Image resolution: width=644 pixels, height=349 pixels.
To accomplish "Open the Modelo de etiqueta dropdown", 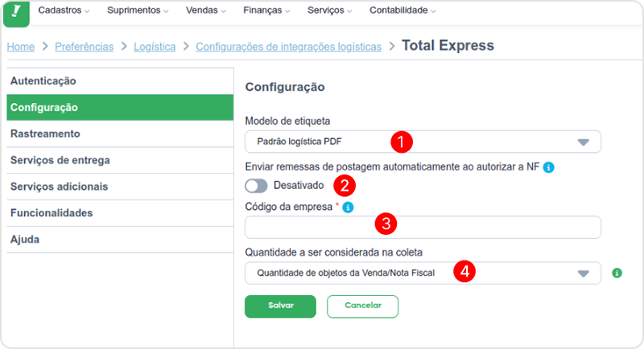I will (x=423, y=142).
